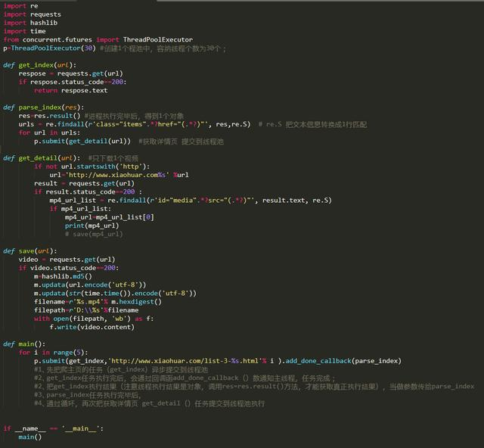The height and width of the screenshot is (448, 484).
Task: Click the 'mp4_url_list = re.findall' line
Action: pos(191,201)
